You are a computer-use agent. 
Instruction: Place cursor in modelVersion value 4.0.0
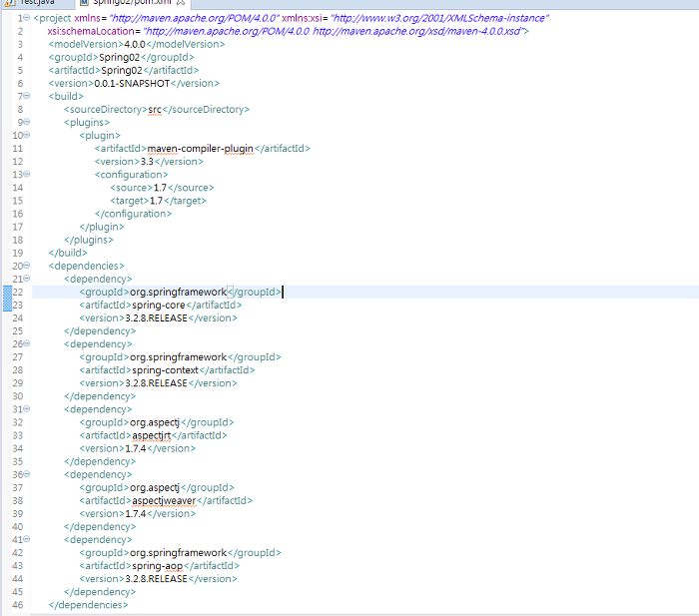pyautogui.click(x=135, y=44)
